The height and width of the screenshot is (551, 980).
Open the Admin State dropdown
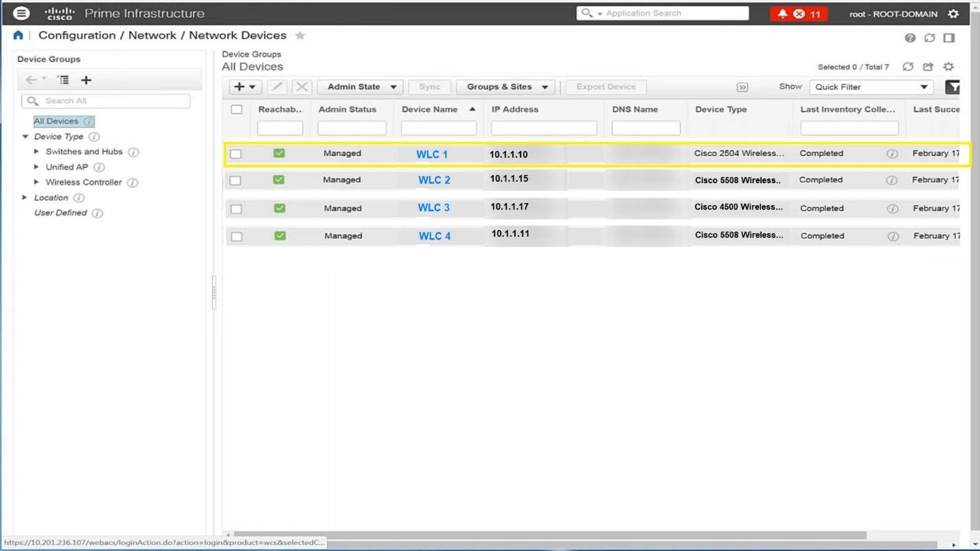coord(360,86)
